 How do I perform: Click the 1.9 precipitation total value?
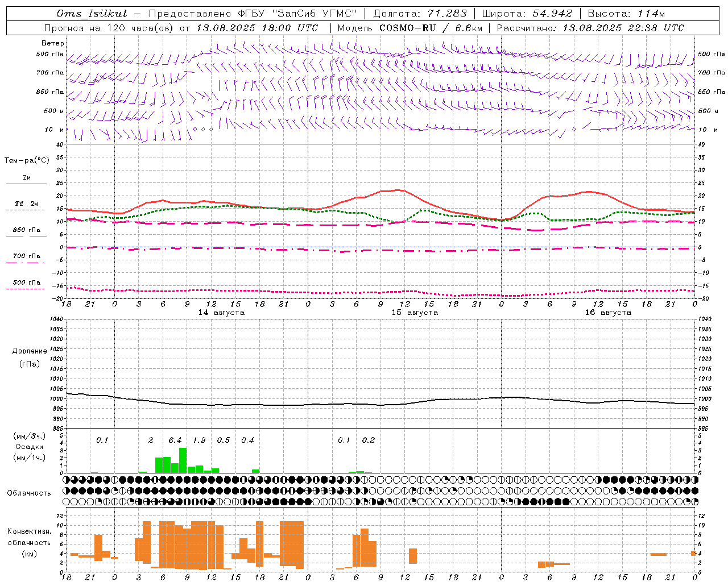[199, 440]
